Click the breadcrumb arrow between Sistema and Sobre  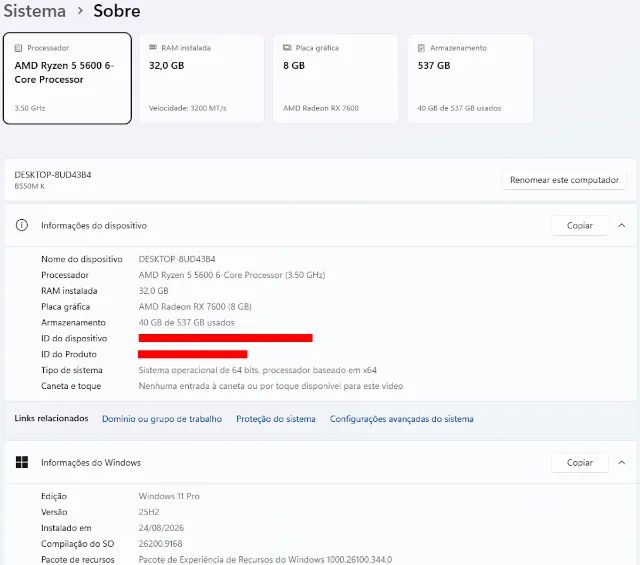pyautogui.click(x=80, y=11)
